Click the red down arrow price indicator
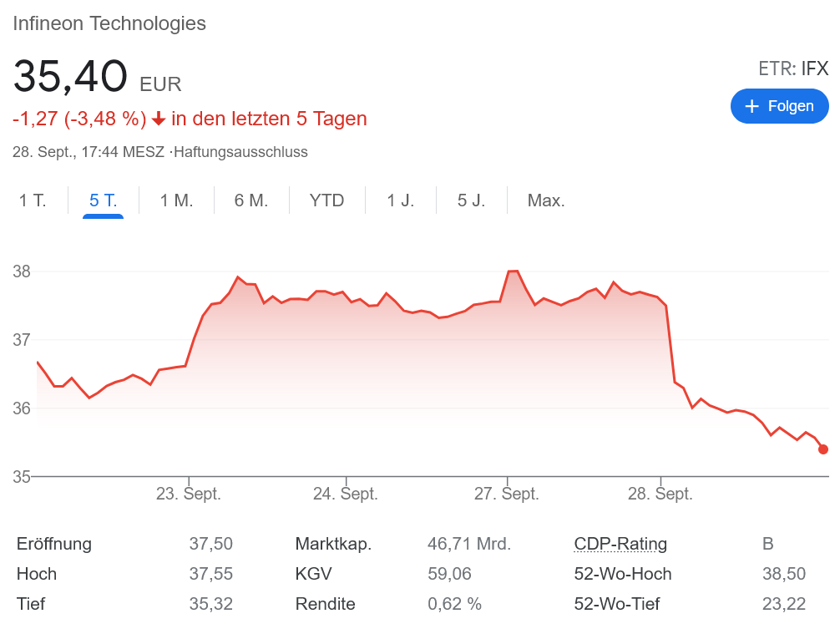Viewport: 840px width, 634px height. tap(159, 119)
